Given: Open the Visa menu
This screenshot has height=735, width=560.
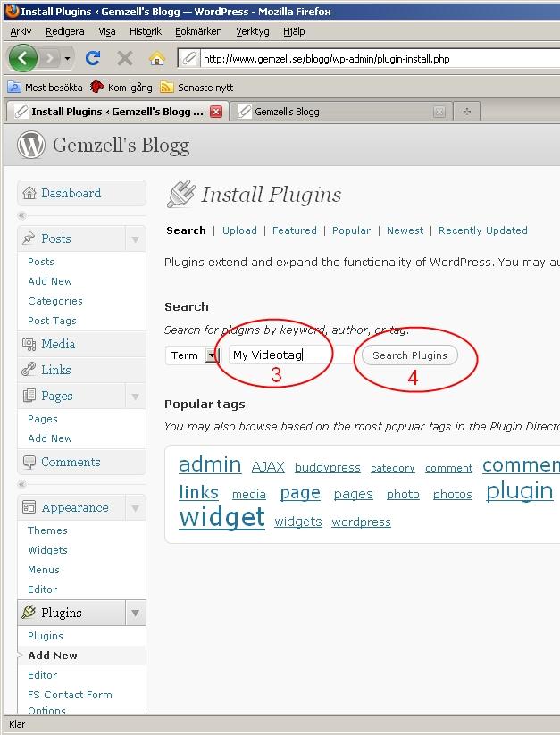Looking at the screenshot, I should [x=107, y=31].
